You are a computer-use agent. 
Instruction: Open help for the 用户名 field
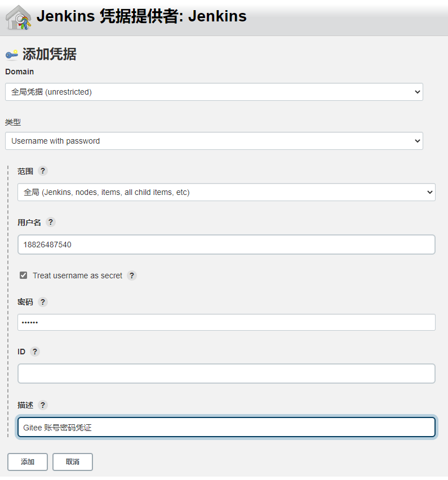(51, 222)
